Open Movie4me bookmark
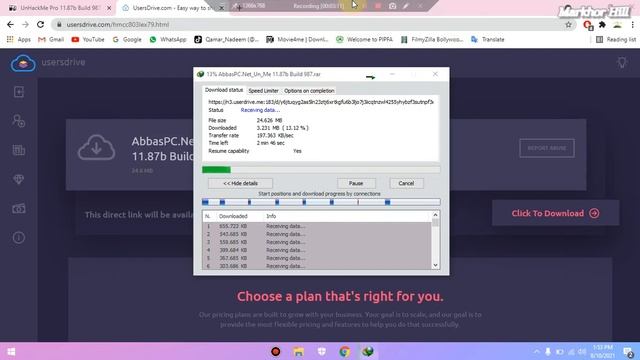The width and height of the screenshot is (640, 360). pos(298,40)
